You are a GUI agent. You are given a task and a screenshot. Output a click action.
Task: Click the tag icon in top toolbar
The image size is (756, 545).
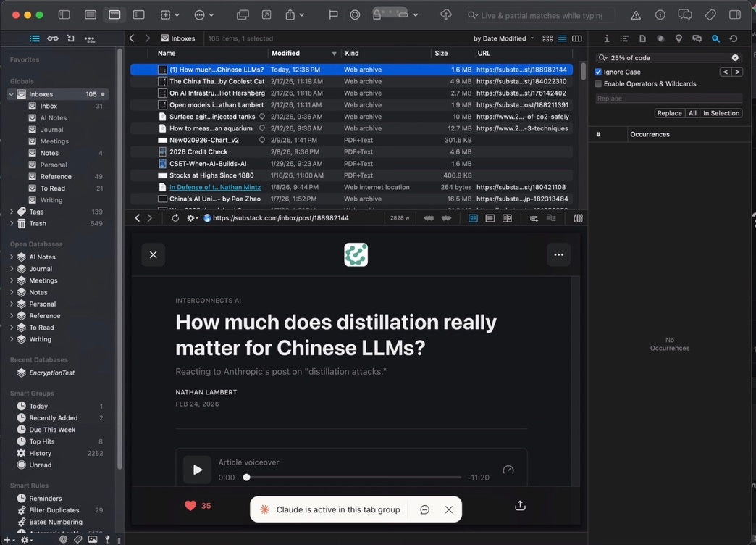click(x=710, y=15)
